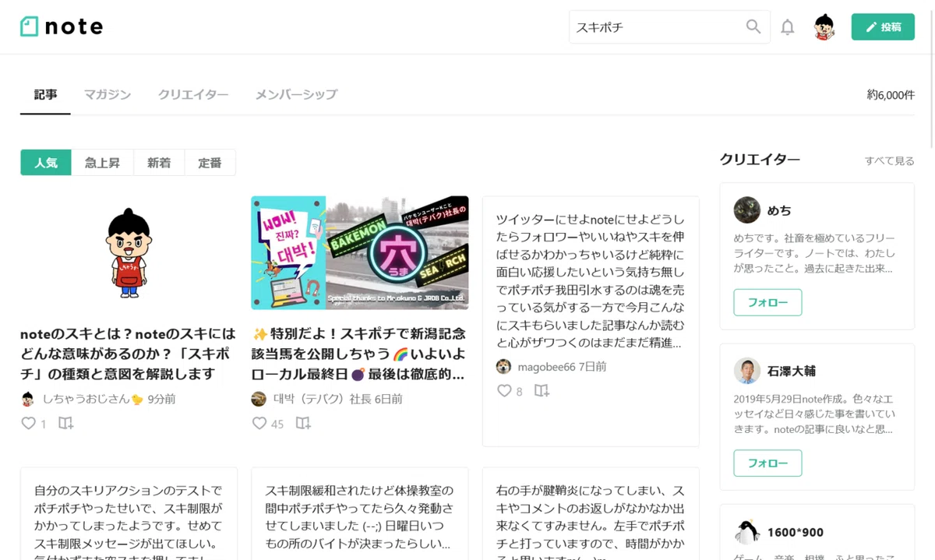This screenshot has height=560, width=935.
Task: Like the magobee66 post heart
Action: point(504,391)
